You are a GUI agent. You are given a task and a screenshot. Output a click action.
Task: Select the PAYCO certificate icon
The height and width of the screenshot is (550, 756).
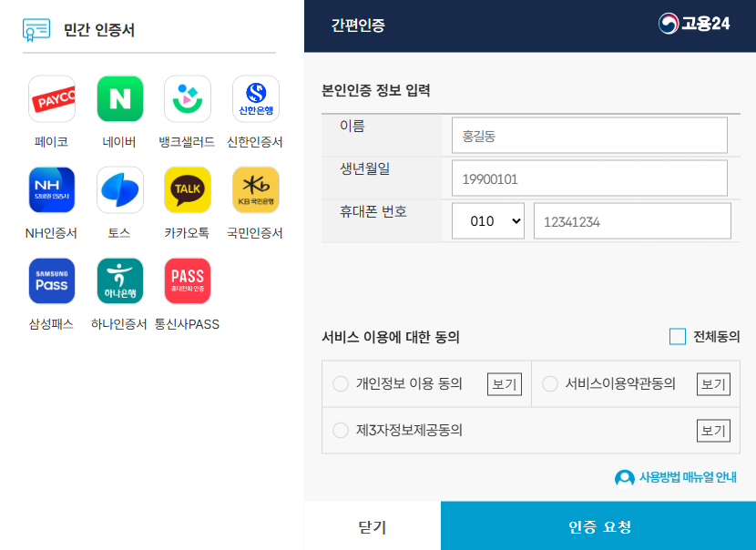52,99
